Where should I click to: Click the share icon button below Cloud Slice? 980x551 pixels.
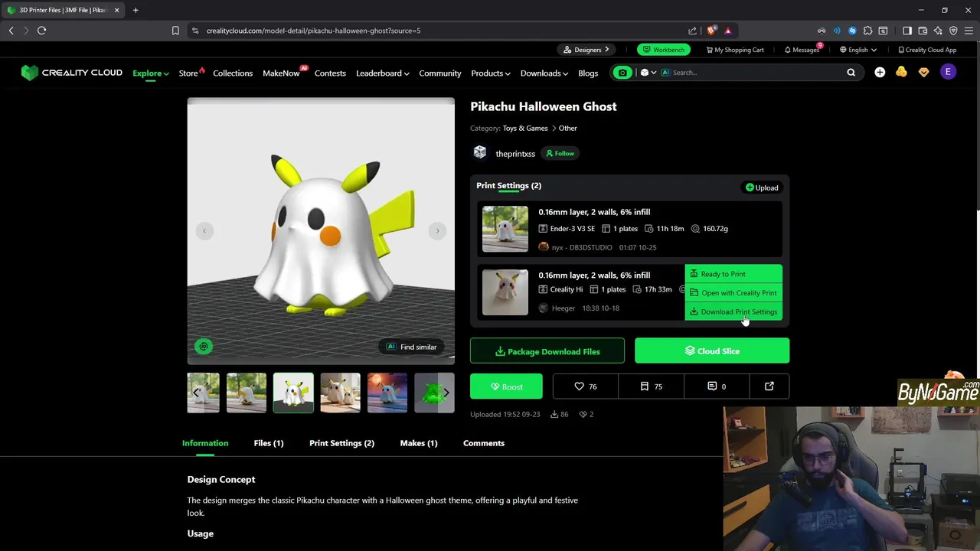coord(769,386)
